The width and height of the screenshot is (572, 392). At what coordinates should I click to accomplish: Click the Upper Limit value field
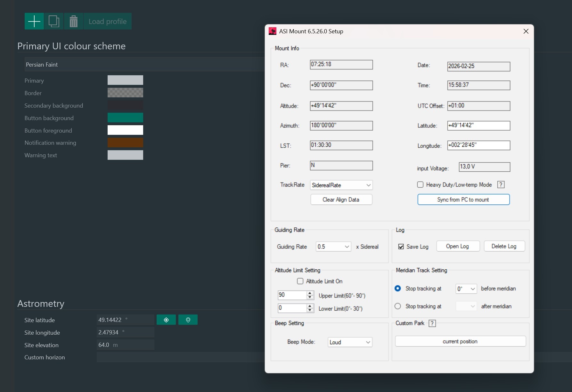click(x=292, y=295)
